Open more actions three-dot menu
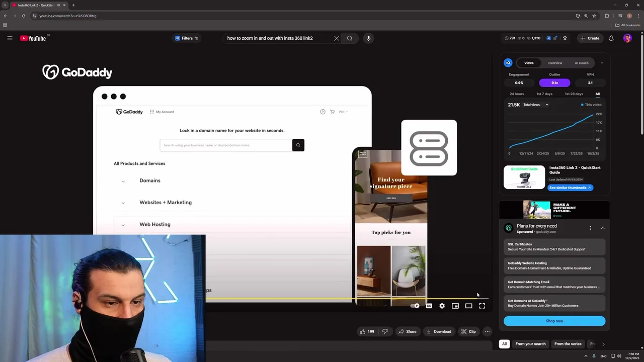The height and width of the screenshot is (362, 644). [487, 331]
